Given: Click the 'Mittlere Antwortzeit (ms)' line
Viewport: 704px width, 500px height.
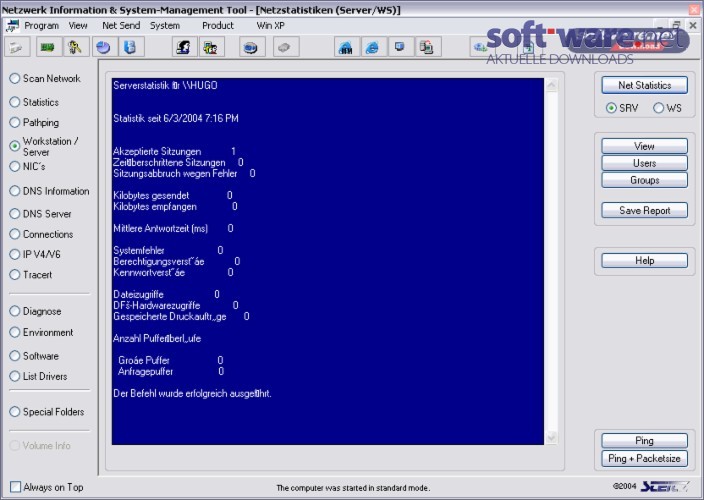Looking at the screenshot, I should [173, 228].
